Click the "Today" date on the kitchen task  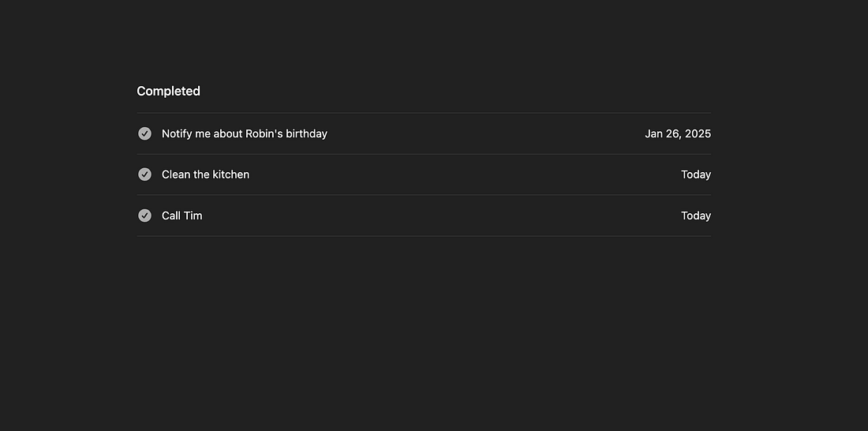695,174
